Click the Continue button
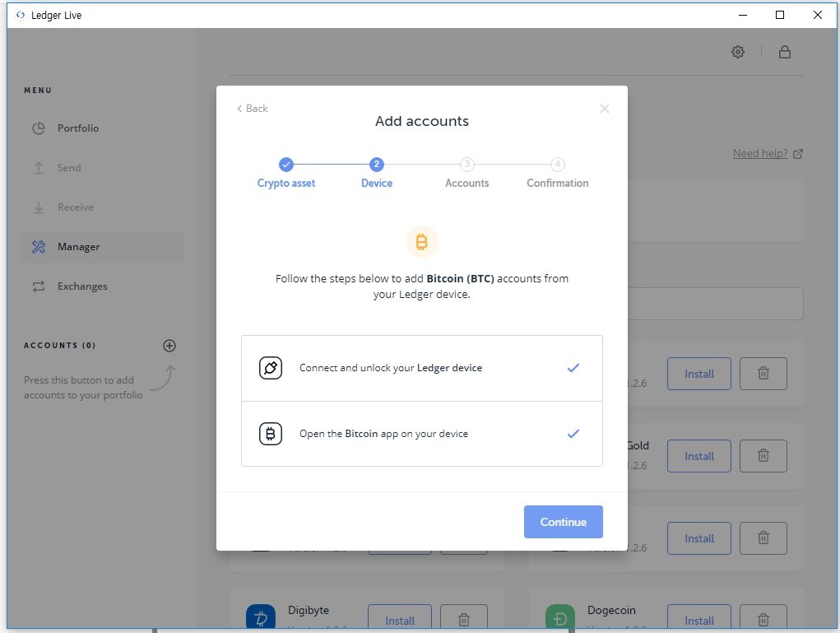 click(x=563, y=522)
